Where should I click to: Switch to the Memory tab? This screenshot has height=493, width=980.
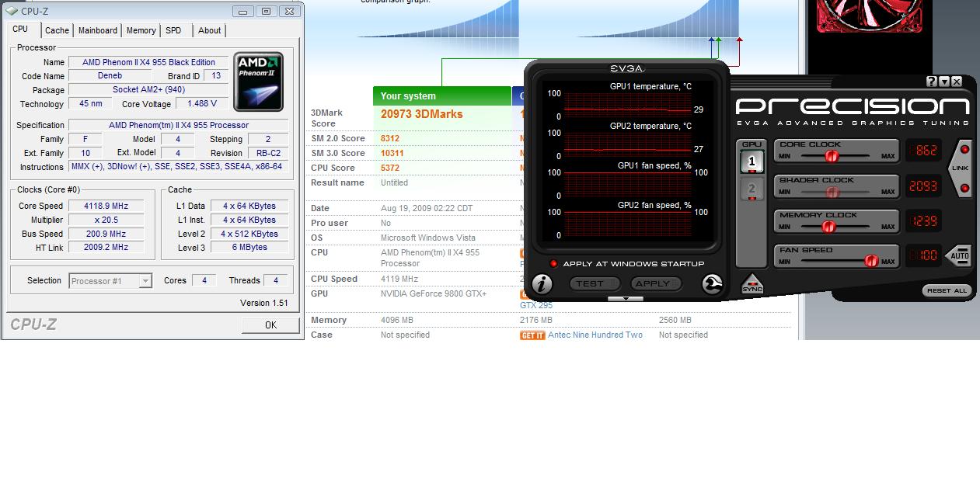tap(141, 30)
